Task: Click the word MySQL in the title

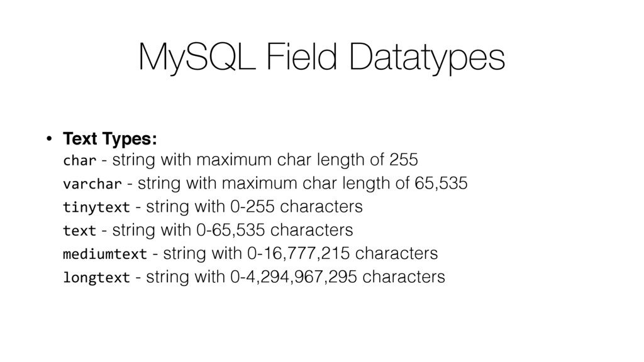Action: pos(197,58)
